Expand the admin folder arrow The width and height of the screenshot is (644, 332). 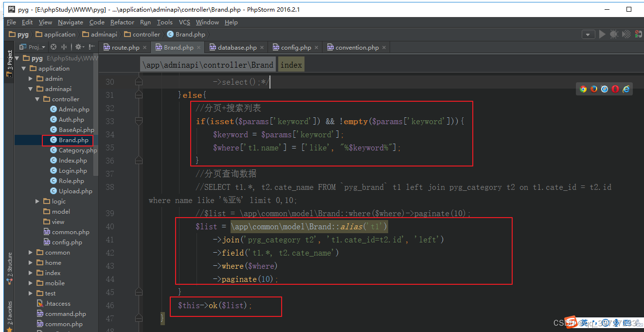(31, 78)
